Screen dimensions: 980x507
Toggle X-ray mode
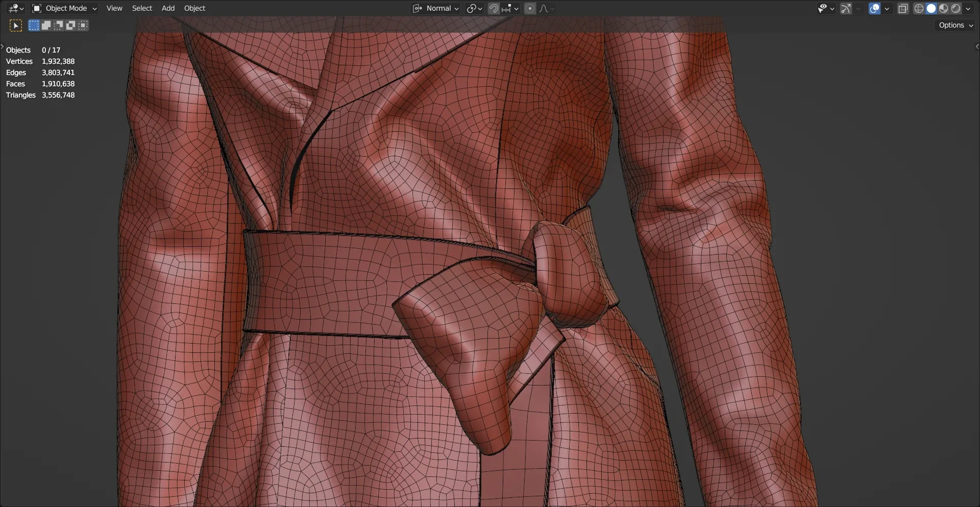903,8
